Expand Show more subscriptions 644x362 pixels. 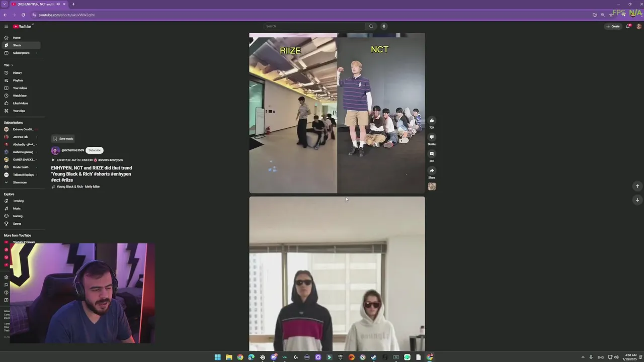20,182
